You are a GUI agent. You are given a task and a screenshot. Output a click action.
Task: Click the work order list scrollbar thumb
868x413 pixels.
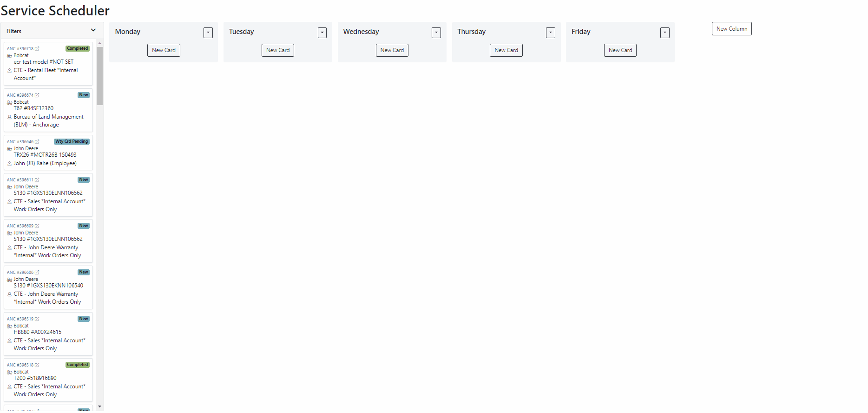[x=99, y=76]
